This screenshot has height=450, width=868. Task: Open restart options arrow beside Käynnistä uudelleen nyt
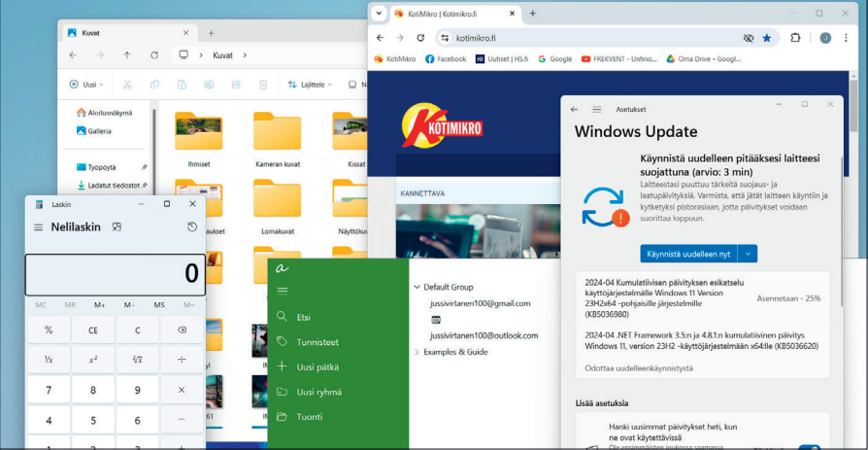pos(748,254)
